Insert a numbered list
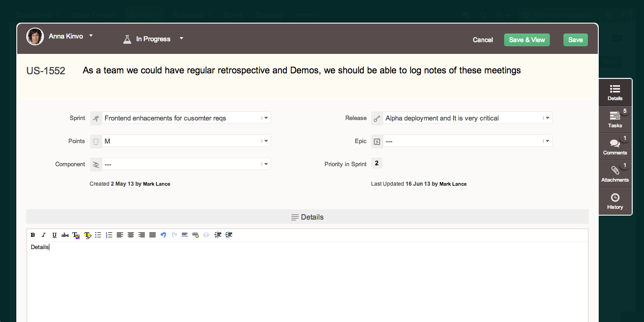 [x=109, y=235]
